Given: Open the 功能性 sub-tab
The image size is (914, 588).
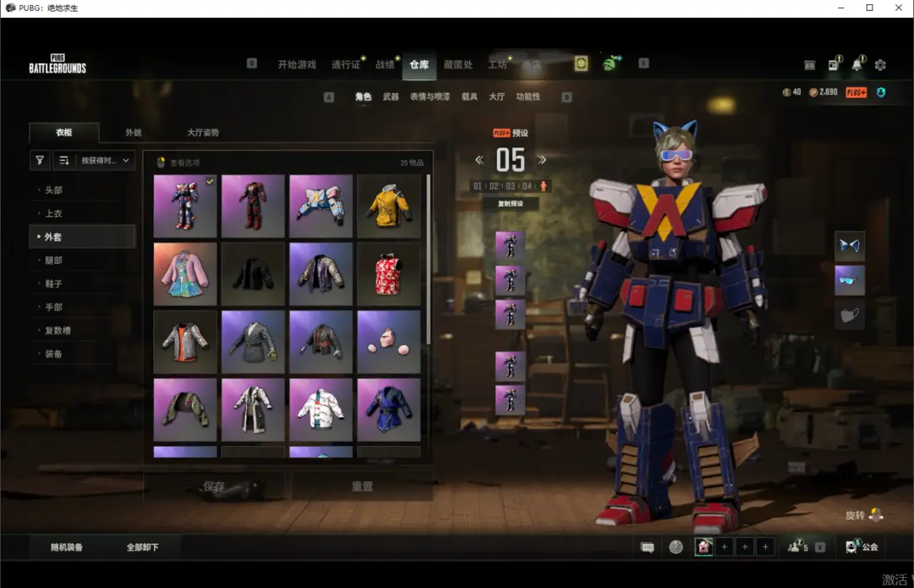Looking at the screenshot, I should (528, 96).
